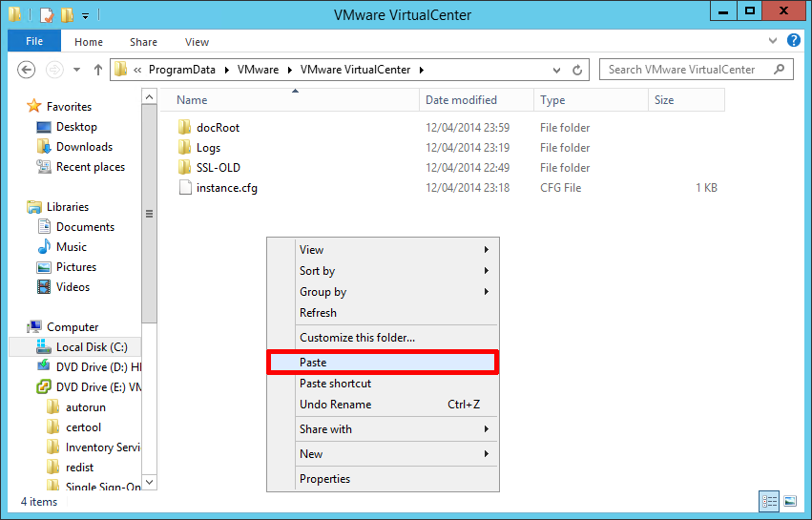Choose Refresh from context menu

coord(383,313)
